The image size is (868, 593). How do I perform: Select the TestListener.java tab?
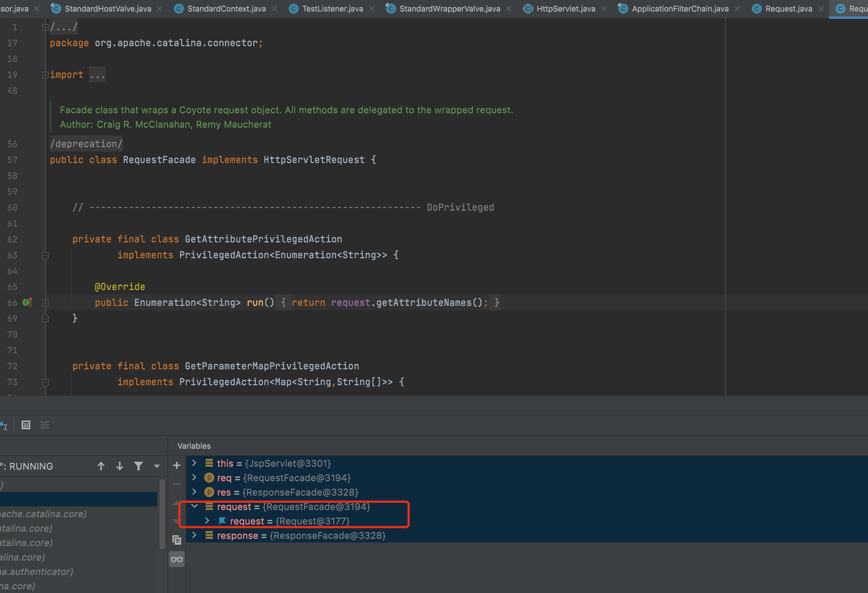332,9
